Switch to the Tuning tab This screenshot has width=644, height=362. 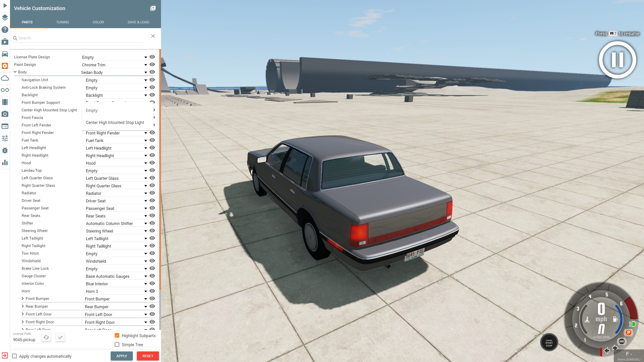(62, 22)
